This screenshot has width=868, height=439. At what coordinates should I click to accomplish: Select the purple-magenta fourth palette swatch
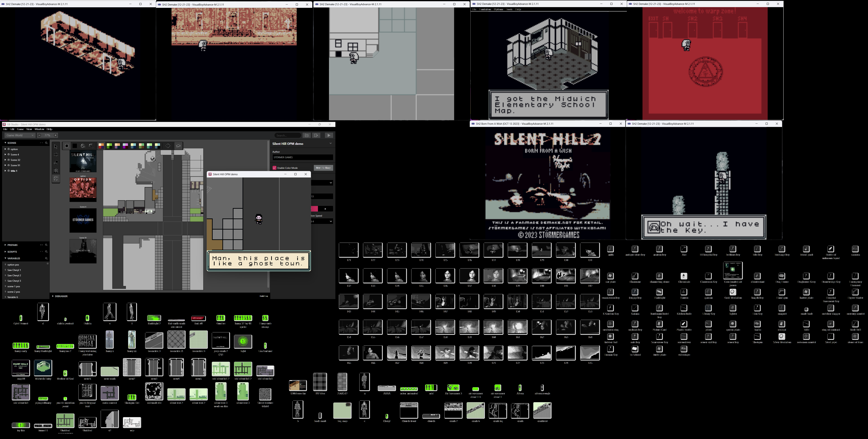pos(125,146)
